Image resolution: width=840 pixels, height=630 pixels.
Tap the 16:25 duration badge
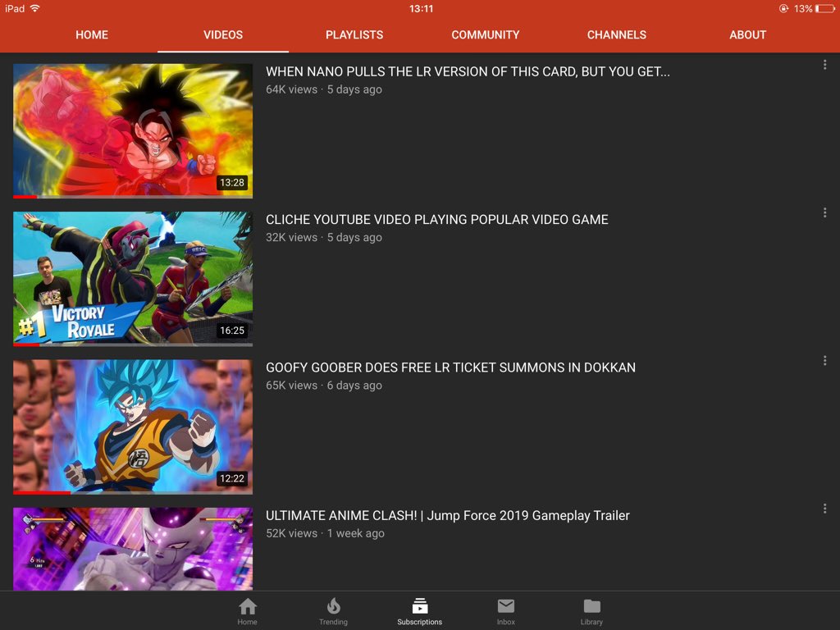[x=232, y=331]
